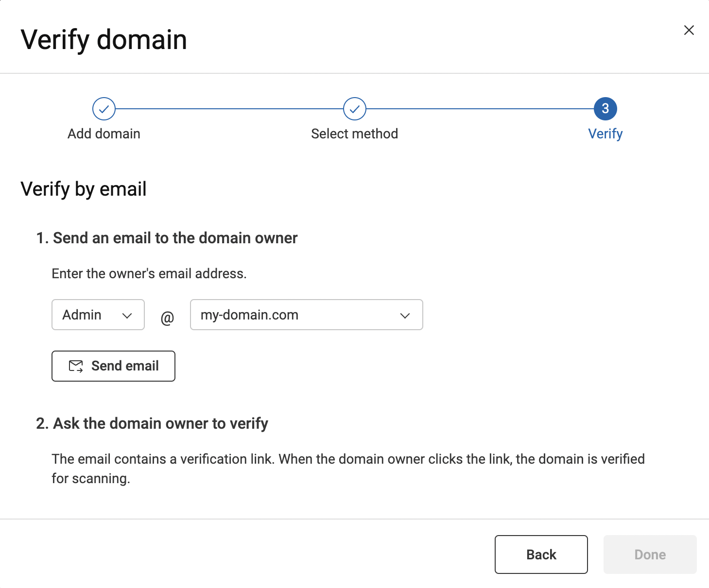Click the 'Send an email to the domain owner' heading
Screen dimensions: 709x588
167,238
